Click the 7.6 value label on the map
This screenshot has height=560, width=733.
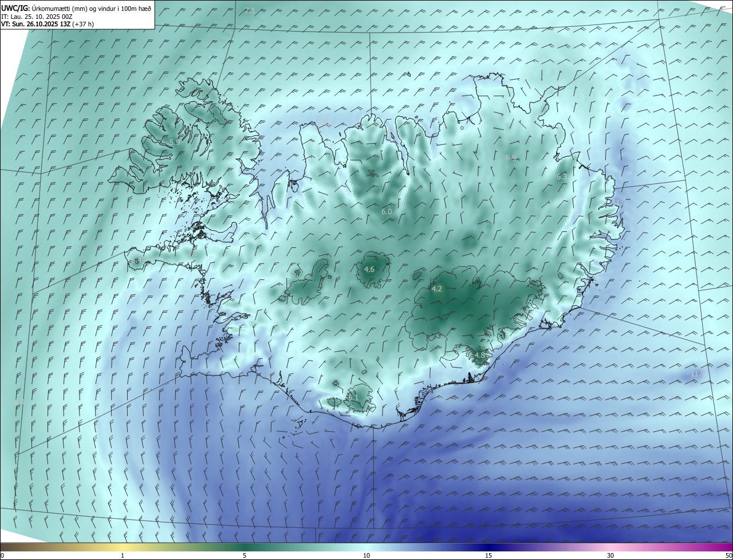point(192,254)
